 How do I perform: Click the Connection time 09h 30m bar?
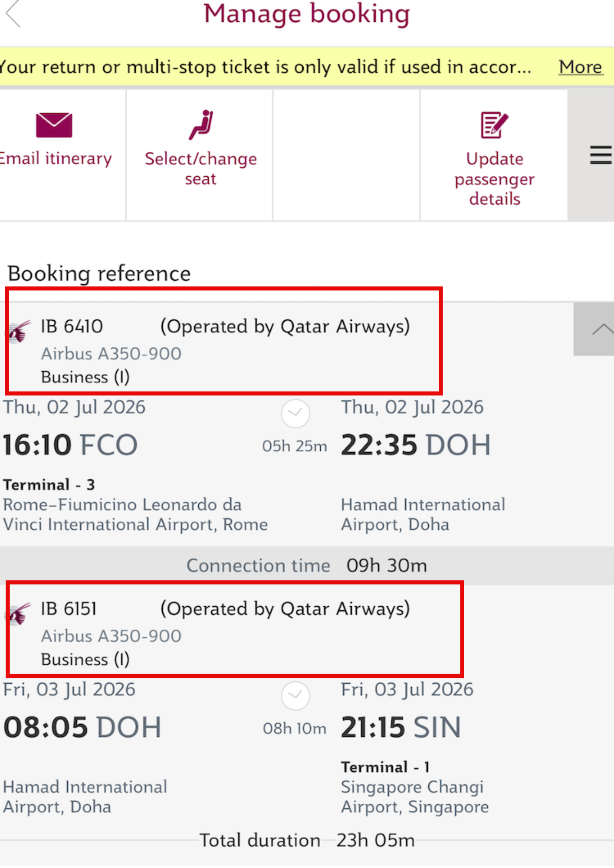(307, 566)
